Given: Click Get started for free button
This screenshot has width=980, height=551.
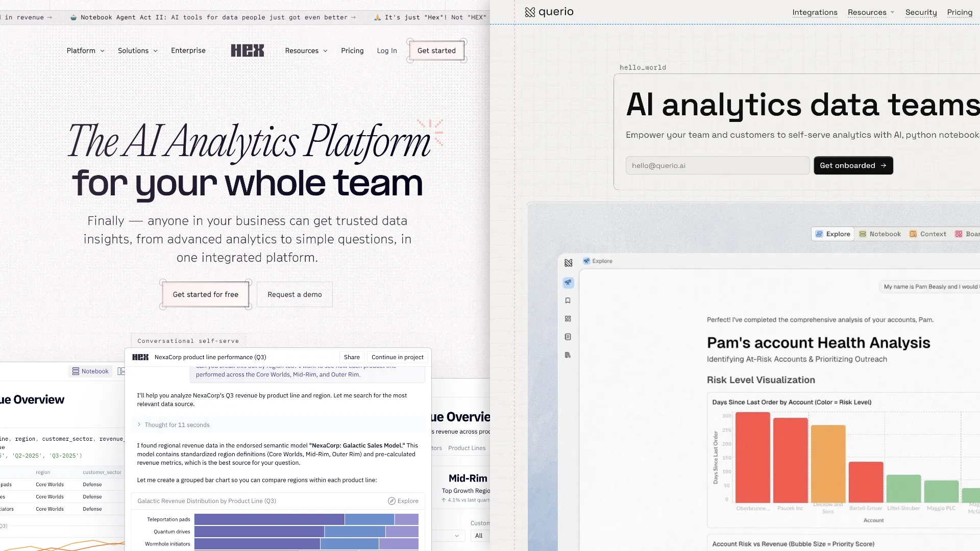Looking at the screenshot, I should (206, 294).
